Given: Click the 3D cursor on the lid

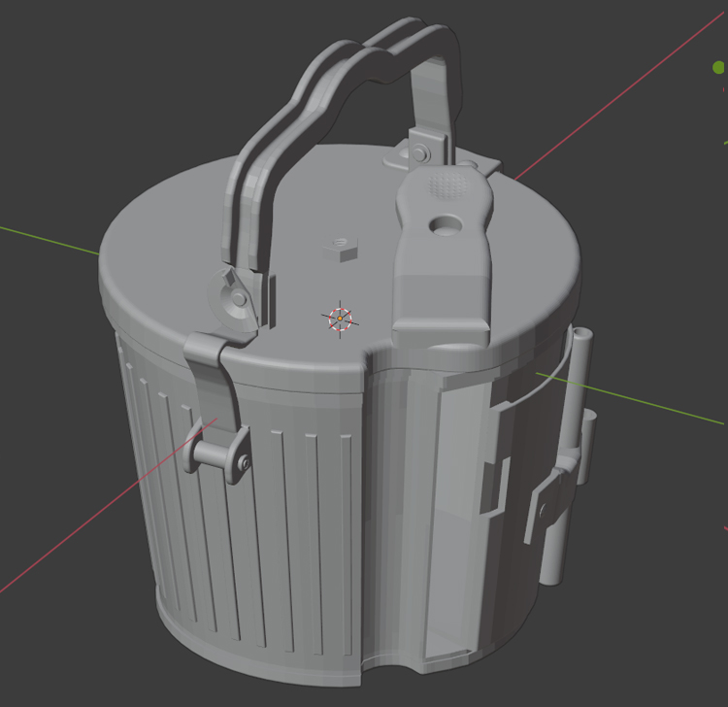Looking at the screenshot, I should (340, 319).
